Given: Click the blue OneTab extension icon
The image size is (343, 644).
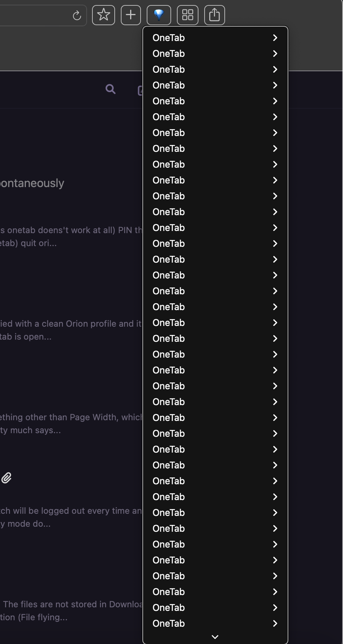Looking at the screenshot, I should tap(159, 15).
